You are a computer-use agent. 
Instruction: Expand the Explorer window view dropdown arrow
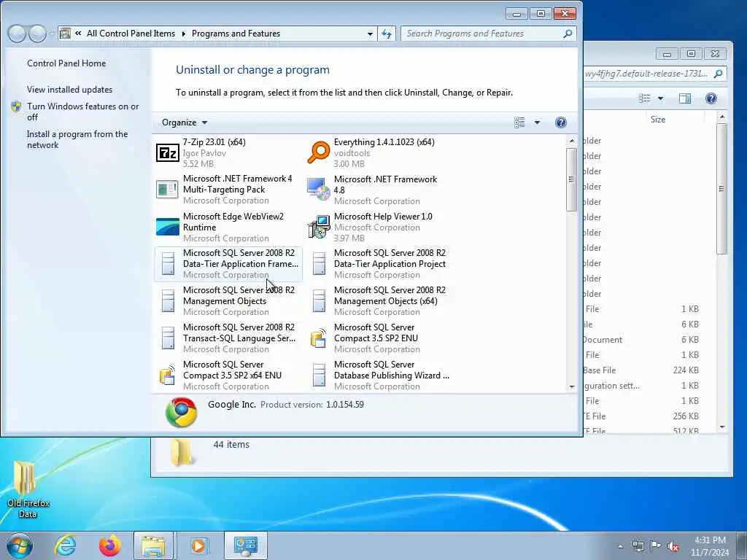660,98
